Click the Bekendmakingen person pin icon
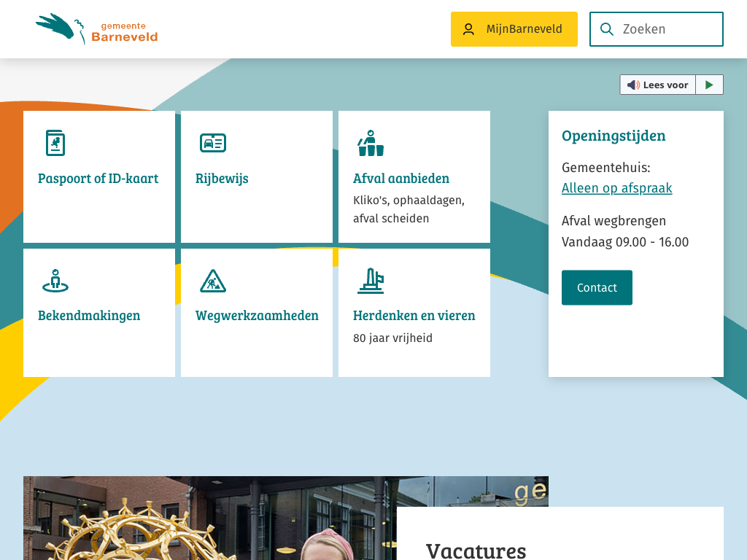The width and height of the screenshot is (747, 560). click(55, 281)
